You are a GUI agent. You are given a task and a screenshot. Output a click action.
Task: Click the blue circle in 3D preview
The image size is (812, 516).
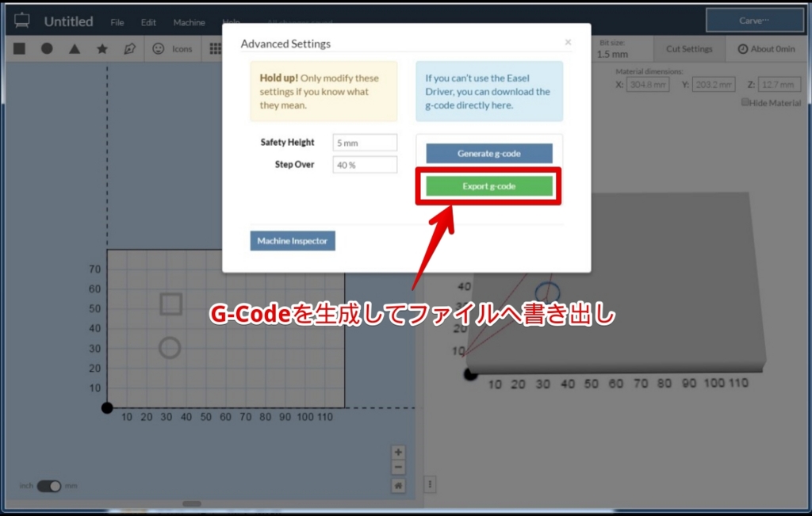(x=547, y=292)
